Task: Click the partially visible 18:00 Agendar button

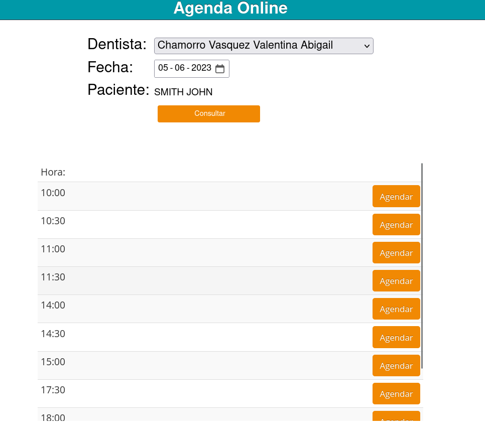Action: [x=396, y=416]
